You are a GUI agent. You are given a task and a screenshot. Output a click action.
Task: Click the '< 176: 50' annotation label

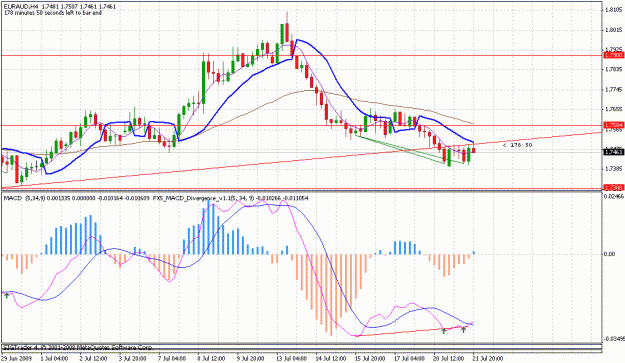517,145
